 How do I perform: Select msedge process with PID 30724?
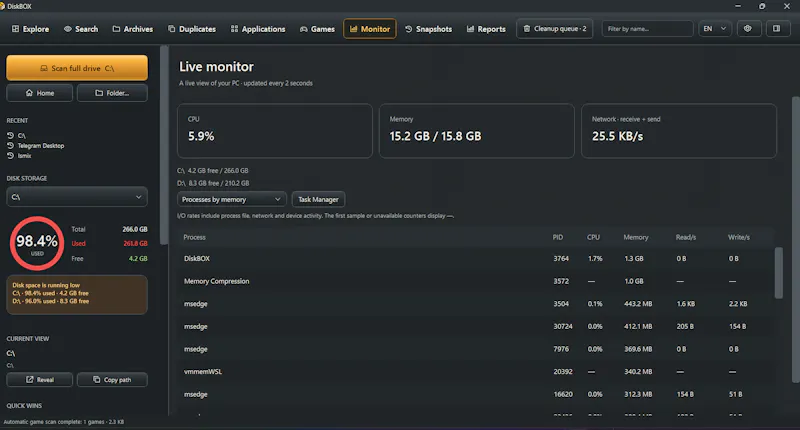click(476, 326)
